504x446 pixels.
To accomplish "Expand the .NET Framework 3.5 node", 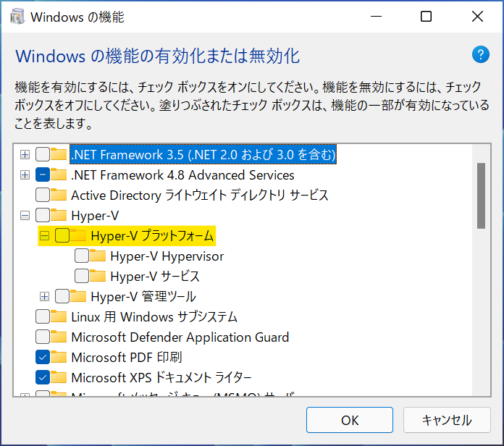I will click(x=25, y=154).
